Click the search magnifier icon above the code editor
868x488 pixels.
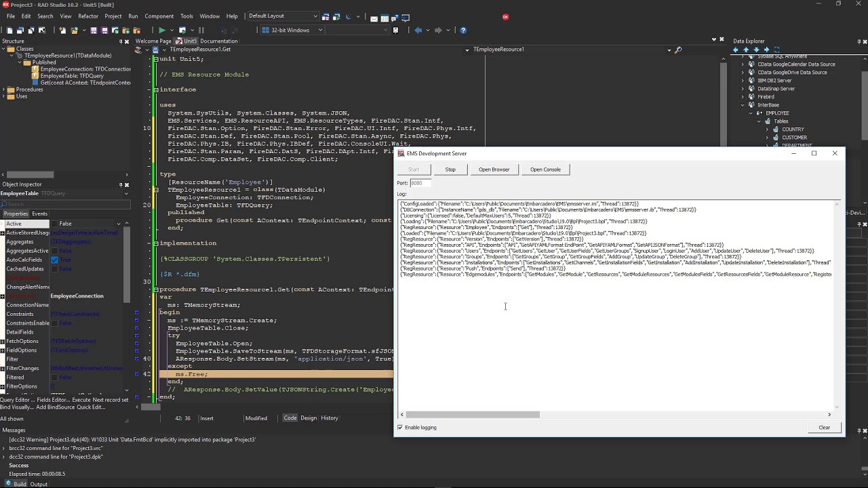(677, 49)
